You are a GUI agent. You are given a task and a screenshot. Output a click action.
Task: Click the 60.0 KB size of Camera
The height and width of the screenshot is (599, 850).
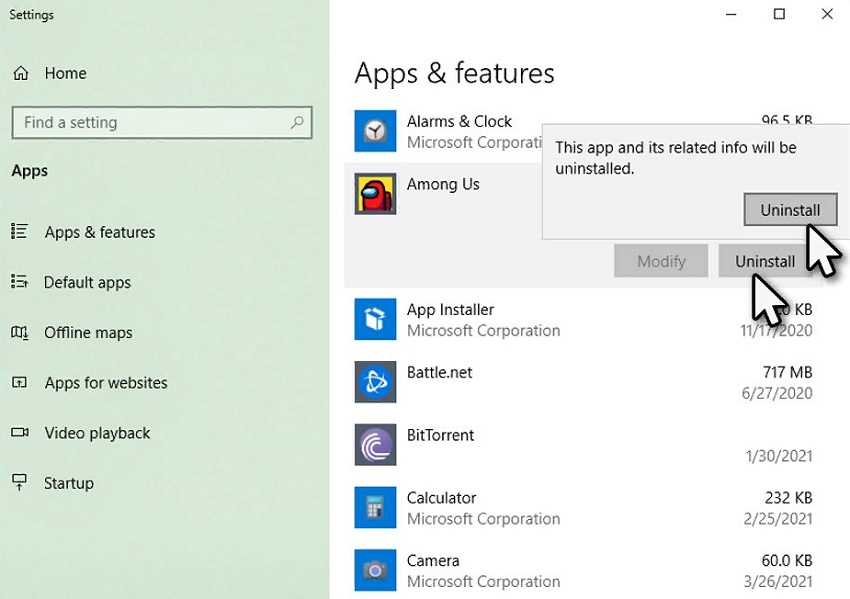(x=787, y=561)
